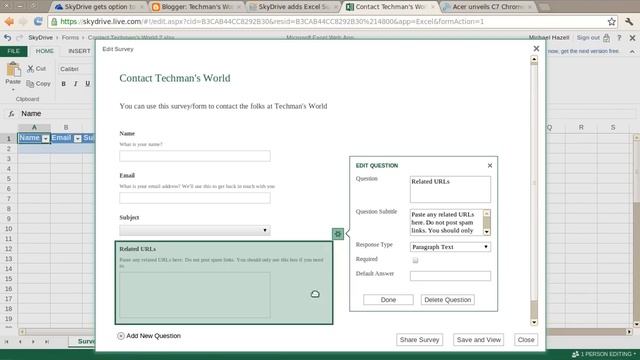Image resolution: width=640 pixels, height=360 pixels.
Task: Switch to the Blogger: Techman's browser tab
Action: [197, 7]
